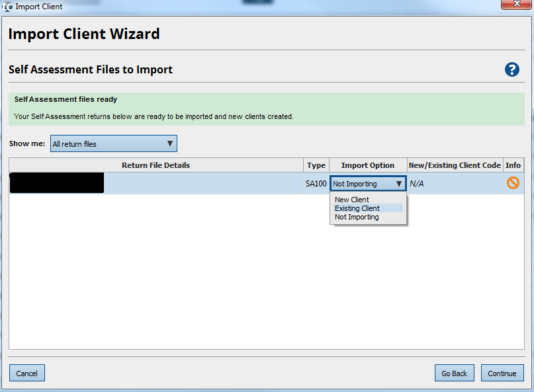534x392 pixels.
Task: Click the Import Client title bar app icon
Action: coord(7,7)
